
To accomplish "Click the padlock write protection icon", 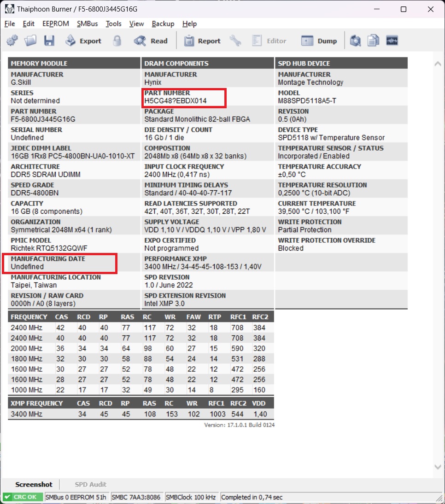I will tap(117, 41).
